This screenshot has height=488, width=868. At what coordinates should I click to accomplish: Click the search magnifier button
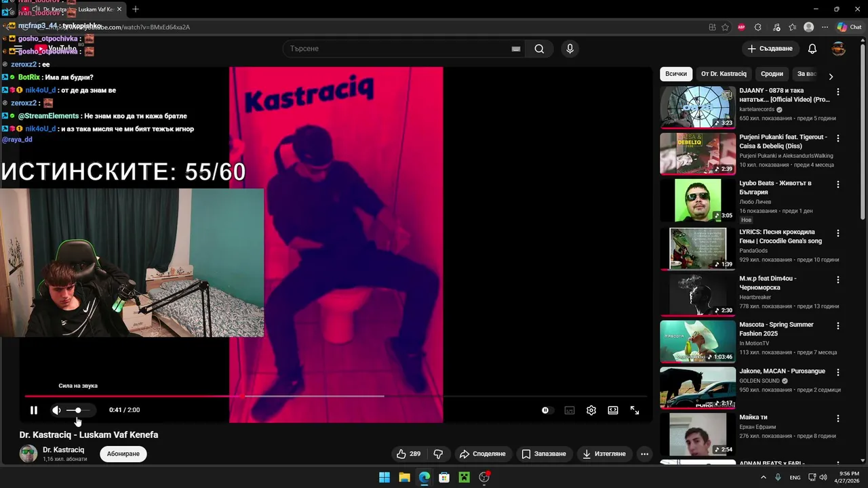tap(539, 49)
